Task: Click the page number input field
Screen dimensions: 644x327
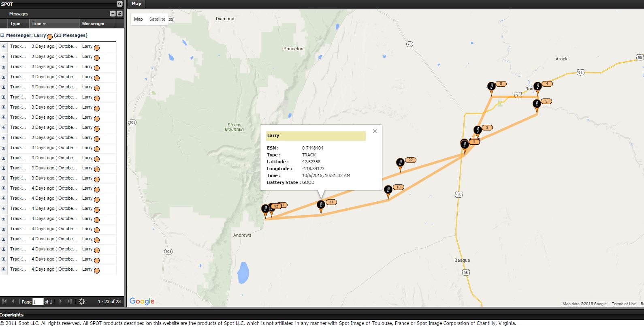Action: (x=38, y=302)
